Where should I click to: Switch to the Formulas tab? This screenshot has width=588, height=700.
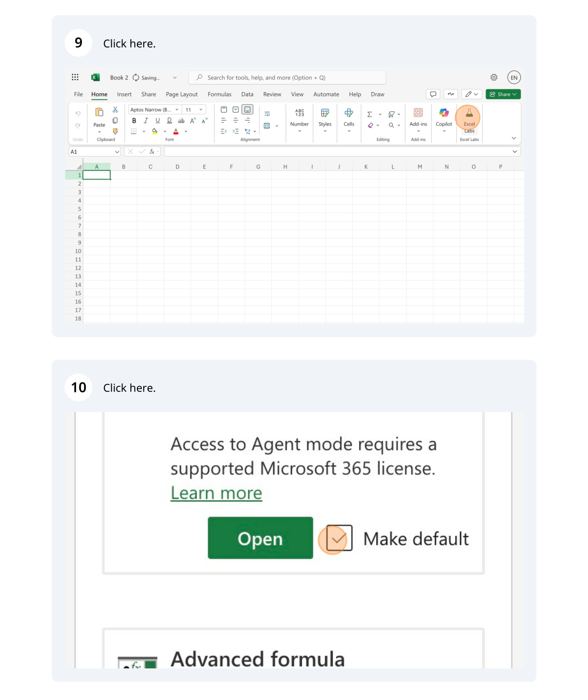click(219, 94)
